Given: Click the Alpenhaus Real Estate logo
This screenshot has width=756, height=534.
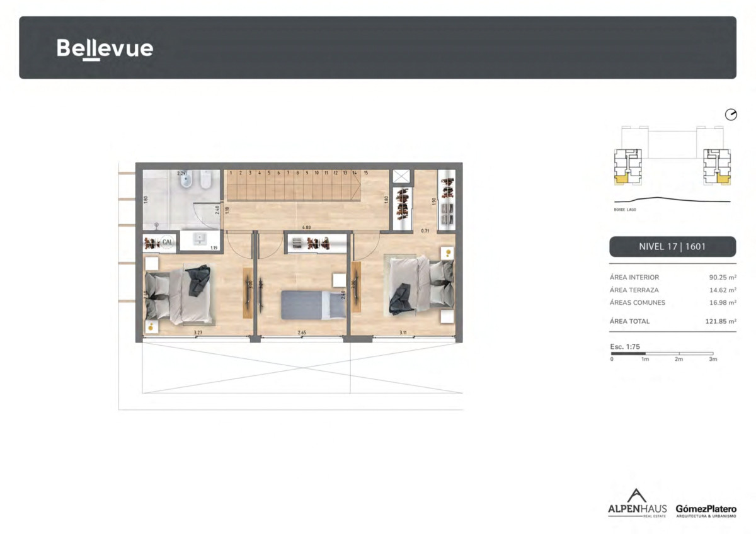Looking at the screenshot, I should (637, 503).
